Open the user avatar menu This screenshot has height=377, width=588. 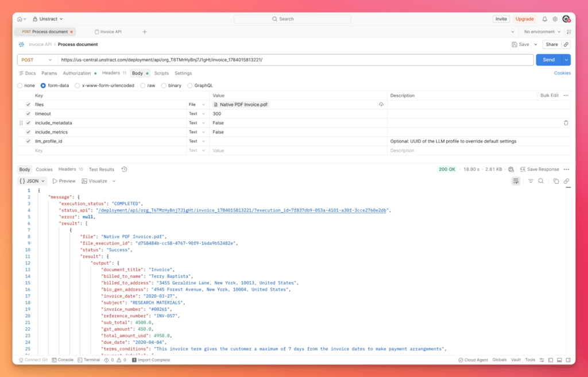566,19
